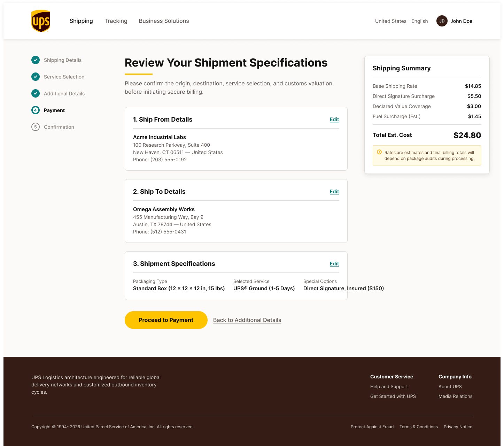Open the Shipping menu
Image resolution: width=504 pixels, height=446 pixels.
coord(81,21)
